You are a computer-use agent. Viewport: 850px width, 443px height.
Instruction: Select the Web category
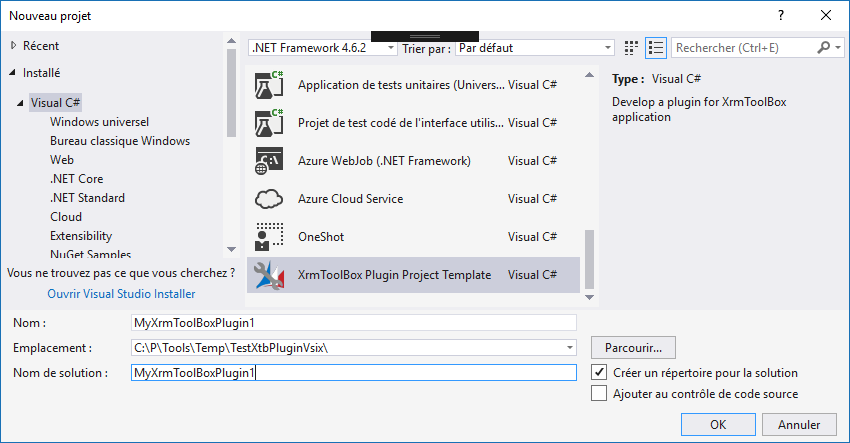point(62,160)
